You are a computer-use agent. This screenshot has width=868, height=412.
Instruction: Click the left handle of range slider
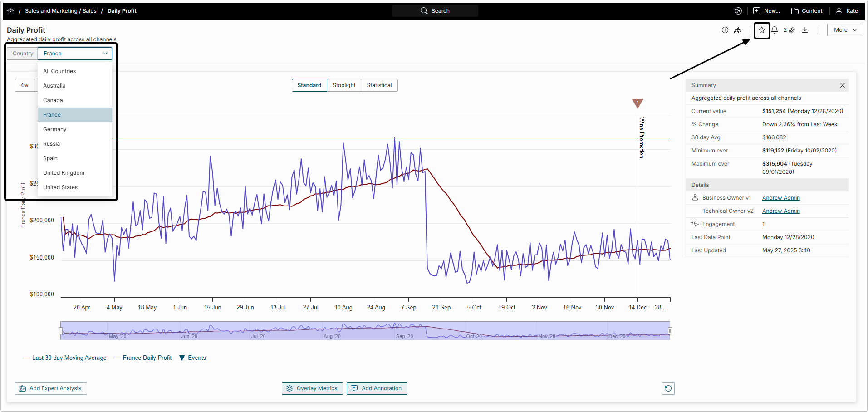pyautogui.click(x=61, y=331)
